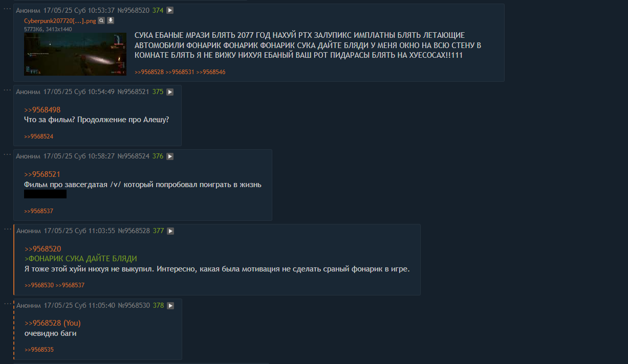
Task: Open the Cyberpunk screenshot thumbnail
Action: click(x=75, y=54)
